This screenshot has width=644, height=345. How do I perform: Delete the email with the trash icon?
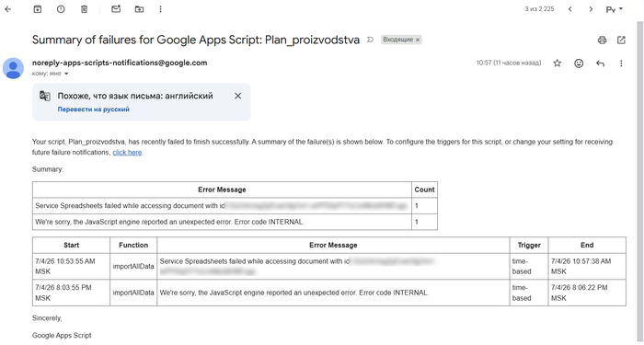point(85,9)
